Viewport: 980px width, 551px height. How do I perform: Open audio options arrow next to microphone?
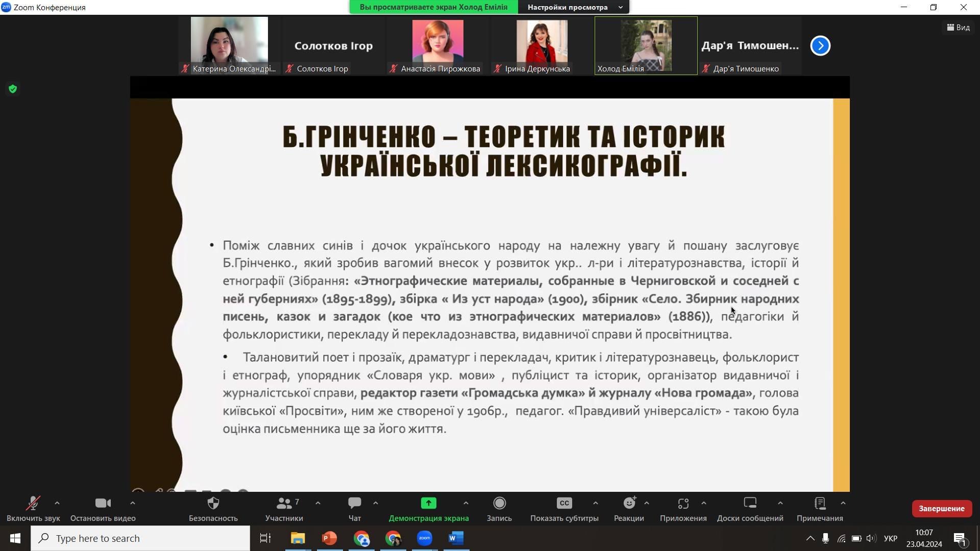(57, 504)
